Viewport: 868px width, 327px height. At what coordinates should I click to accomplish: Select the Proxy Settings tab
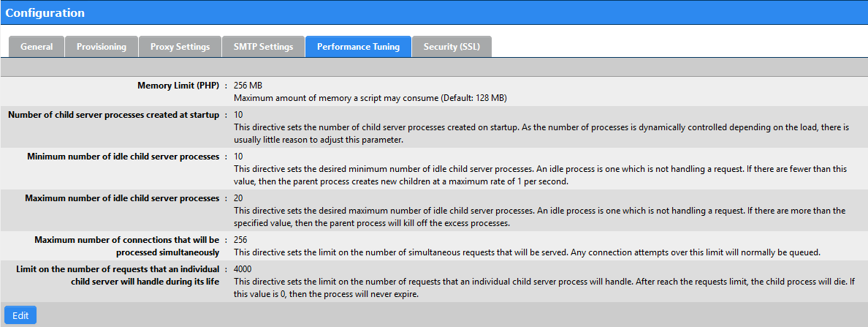(180, 47)
